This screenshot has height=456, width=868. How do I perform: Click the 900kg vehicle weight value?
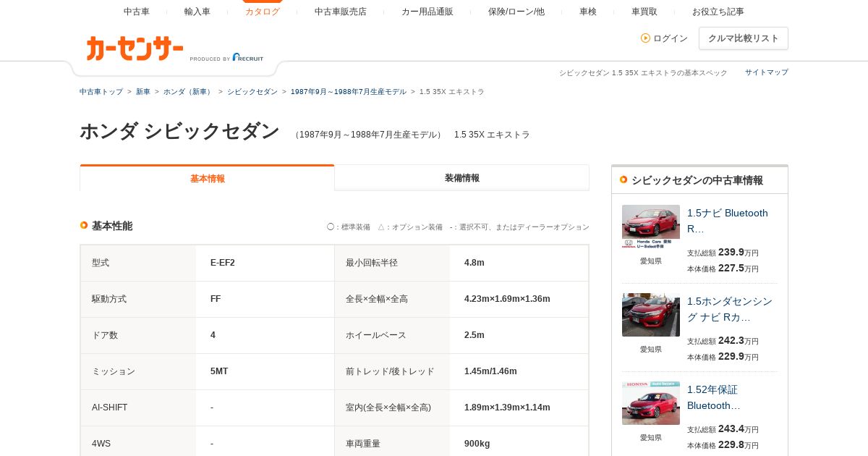[477, 444]
